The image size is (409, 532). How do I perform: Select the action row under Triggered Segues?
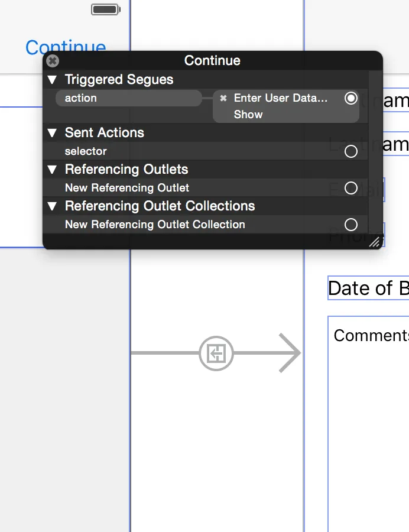coord(128,98)
